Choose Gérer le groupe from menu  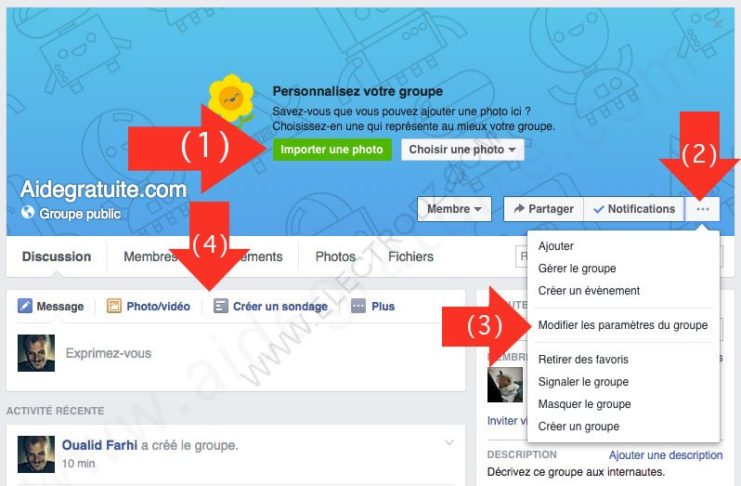[577, 269]
